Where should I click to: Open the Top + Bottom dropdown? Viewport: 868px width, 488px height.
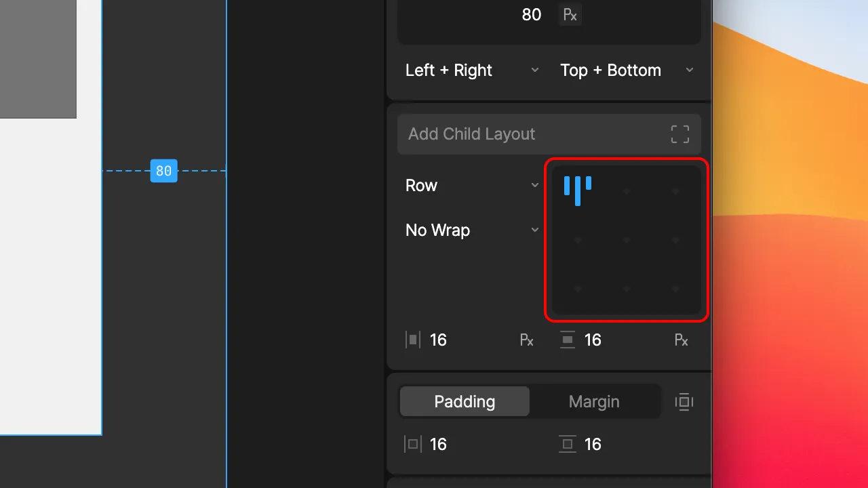tap(627, 70)
